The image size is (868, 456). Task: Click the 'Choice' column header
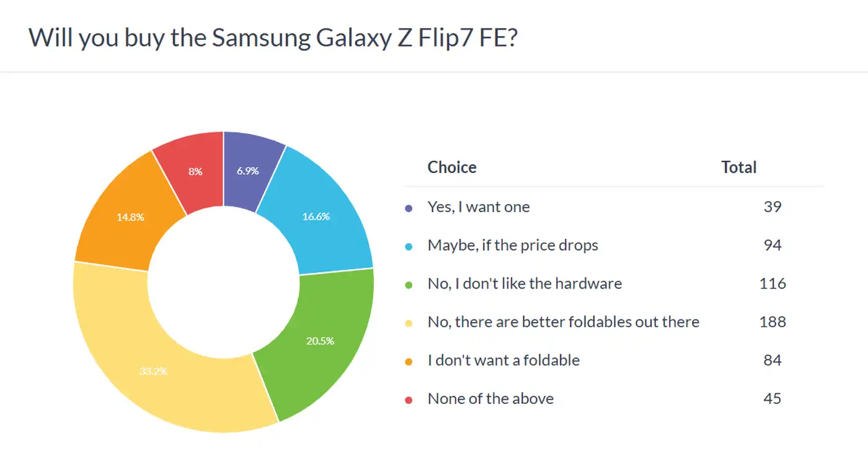pos(452,168)
